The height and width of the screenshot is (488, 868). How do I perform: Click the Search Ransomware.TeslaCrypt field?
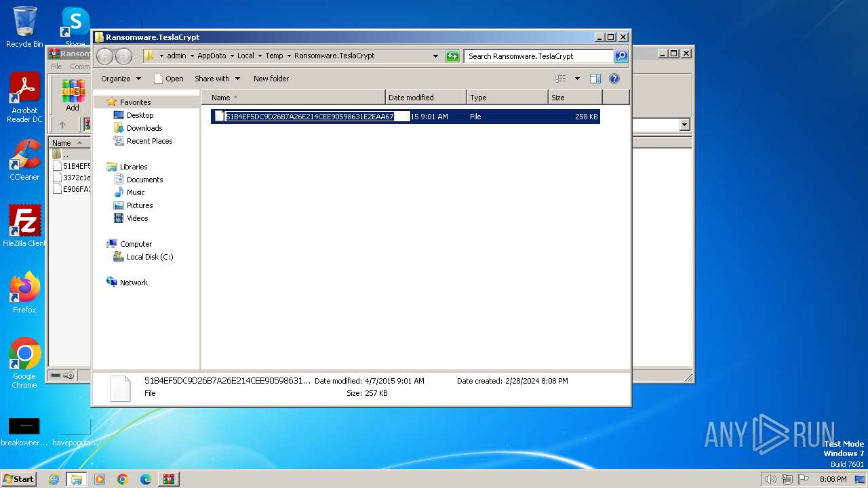point(538,56)
